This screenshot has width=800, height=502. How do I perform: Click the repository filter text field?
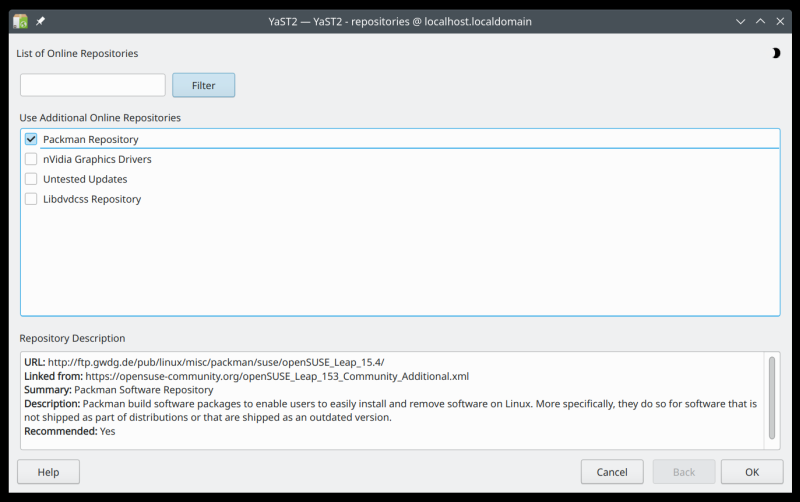tap(93, 85)
